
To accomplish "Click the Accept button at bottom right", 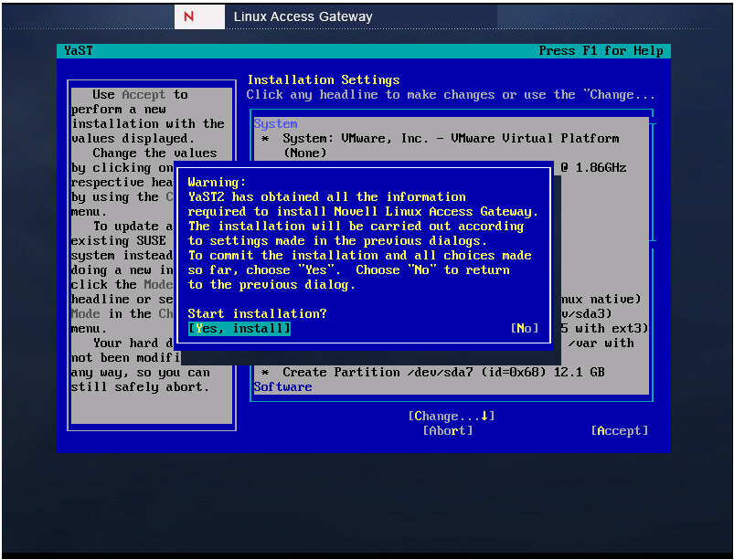I will pyautogui.click(x=620, y=430).
